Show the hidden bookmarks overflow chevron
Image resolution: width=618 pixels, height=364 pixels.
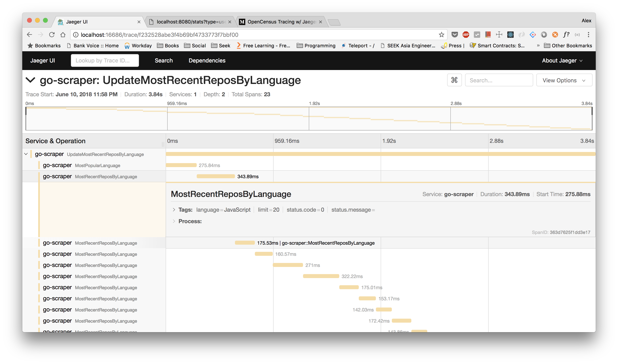(538, 46)
